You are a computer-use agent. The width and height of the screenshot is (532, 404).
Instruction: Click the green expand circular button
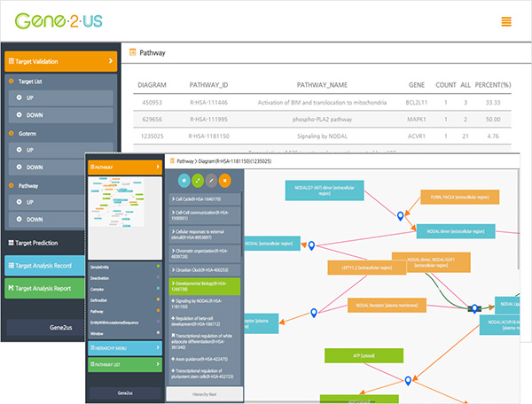pos(198,181)
